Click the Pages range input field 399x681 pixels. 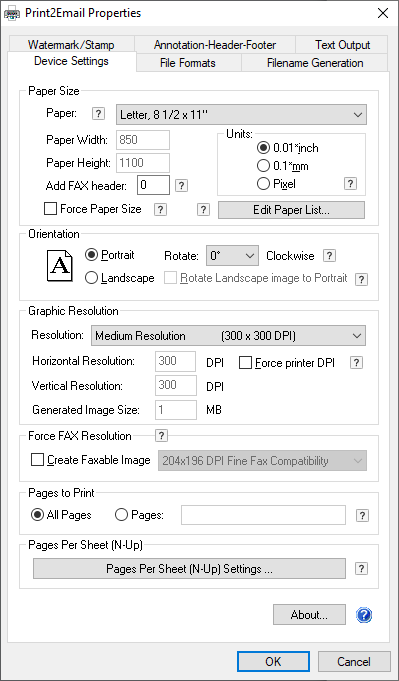pyautogui.click(x=264, y=515)
